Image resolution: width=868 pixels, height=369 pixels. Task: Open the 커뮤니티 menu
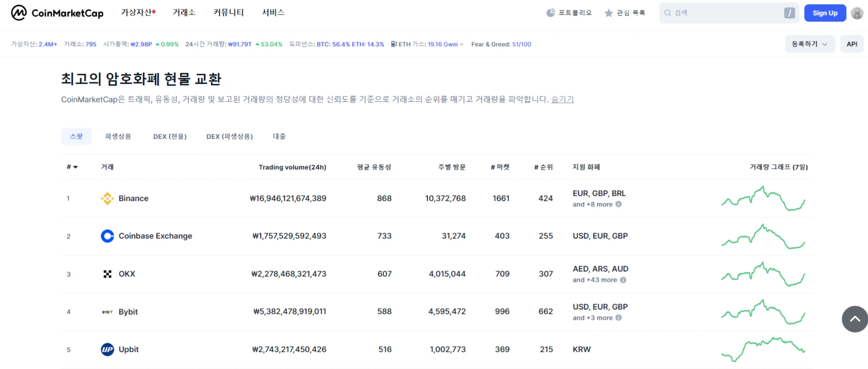click(229, 12)
